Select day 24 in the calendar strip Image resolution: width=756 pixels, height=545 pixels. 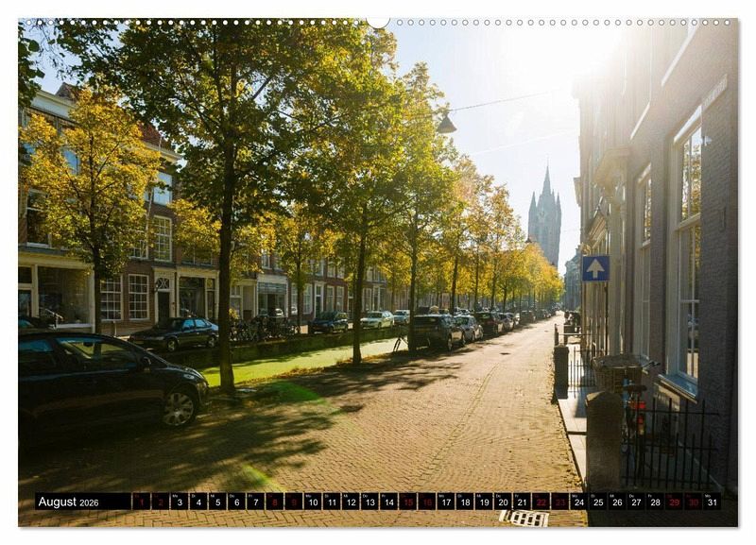[579, 502]
